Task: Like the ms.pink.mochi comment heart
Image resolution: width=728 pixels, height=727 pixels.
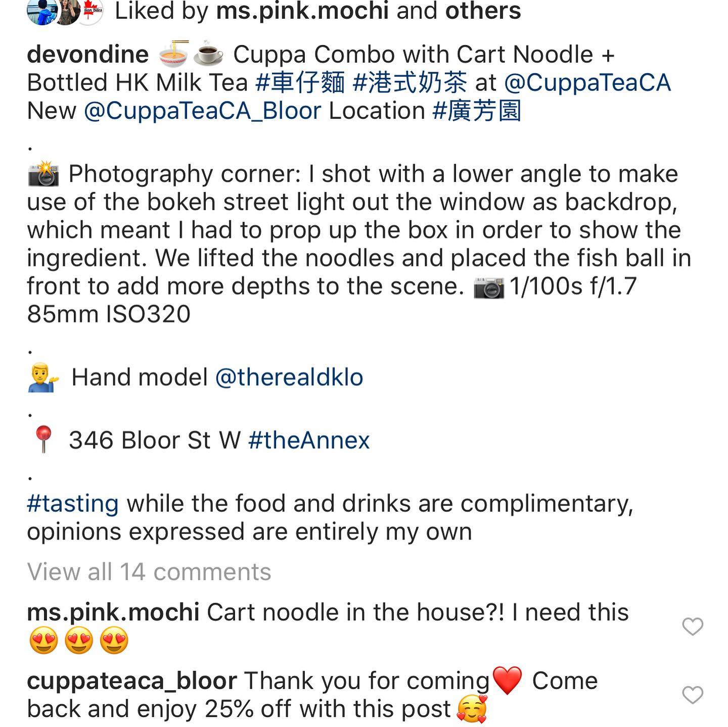Action: click(x=692, y=626)
